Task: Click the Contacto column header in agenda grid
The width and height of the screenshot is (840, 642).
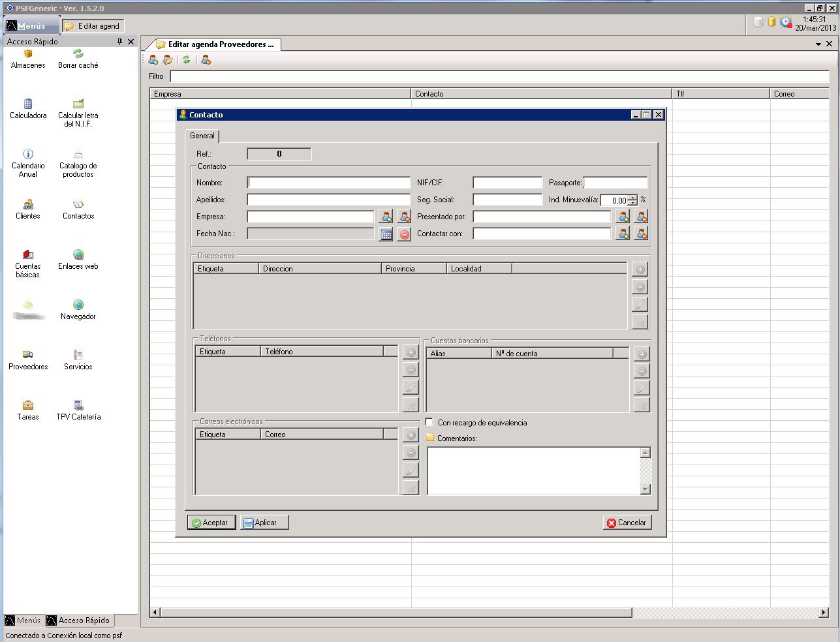Action: (x=541, y=94)
